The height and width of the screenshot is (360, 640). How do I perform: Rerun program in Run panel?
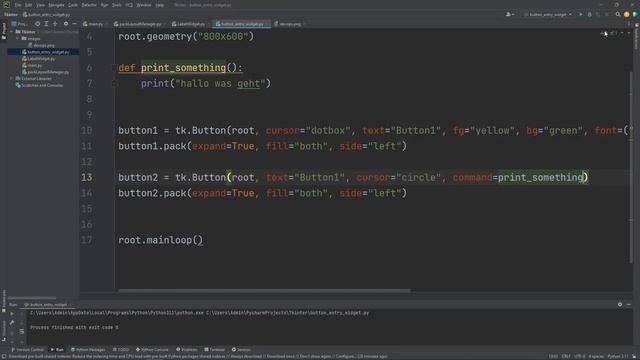(x=12, y=314)
